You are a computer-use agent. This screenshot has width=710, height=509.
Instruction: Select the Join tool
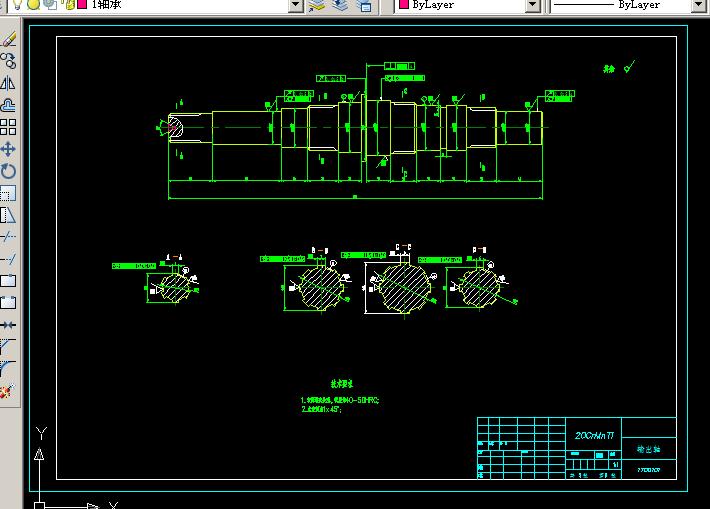[8, 325]
